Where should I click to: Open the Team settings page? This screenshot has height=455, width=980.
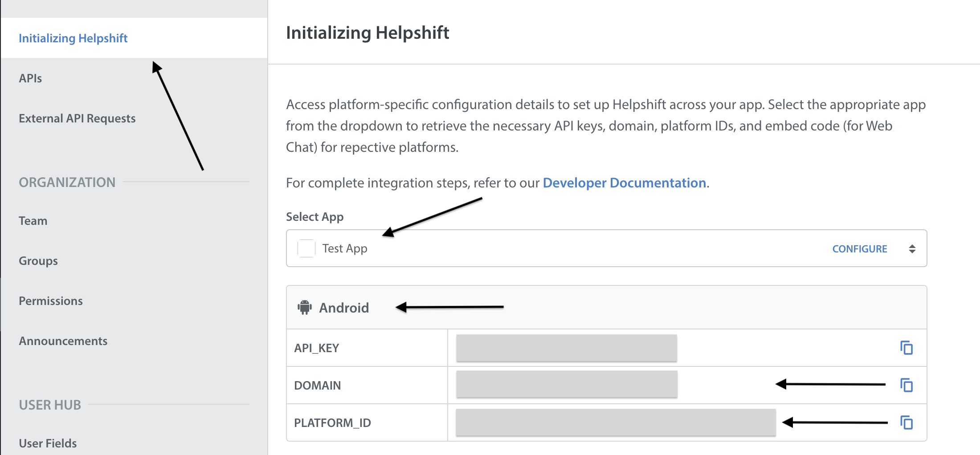click(x=33, y=221)
